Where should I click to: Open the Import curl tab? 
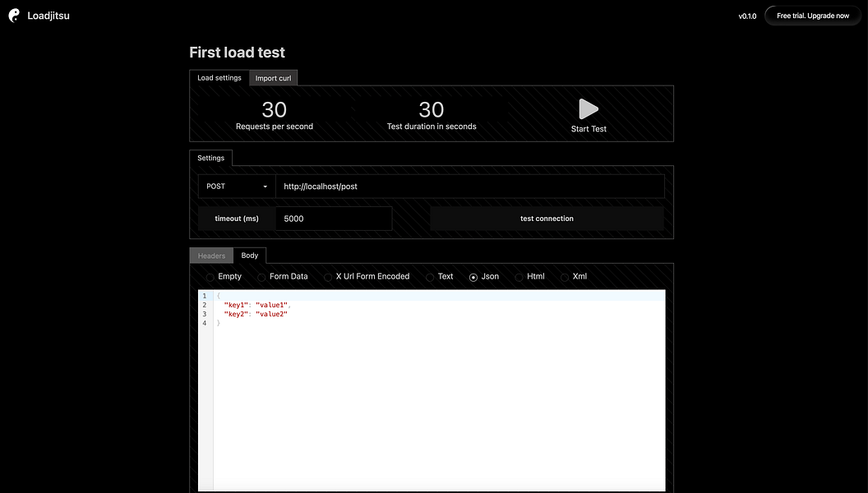click(274, 78)
